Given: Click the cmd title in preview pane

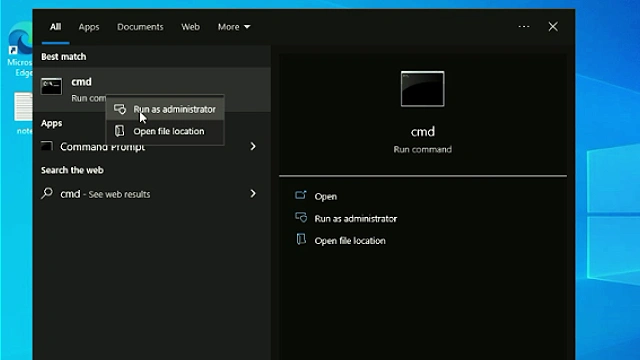Looking at the screenshot, I should pos(422,132).
